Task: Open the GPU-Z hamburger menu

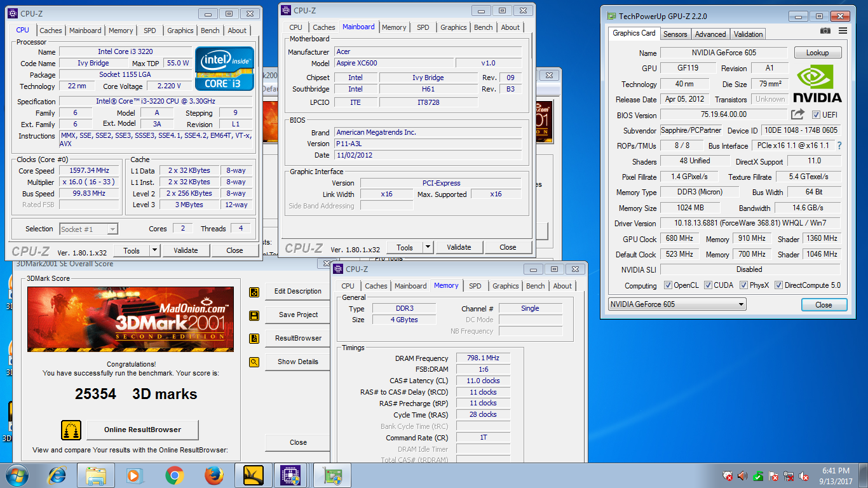Action: [843, 30]
